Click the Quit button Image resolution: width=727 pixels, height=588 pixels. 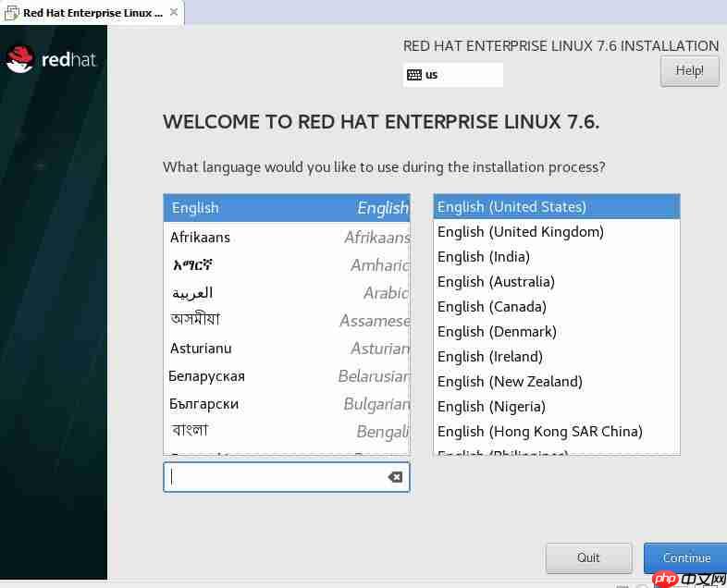(588, 557)
